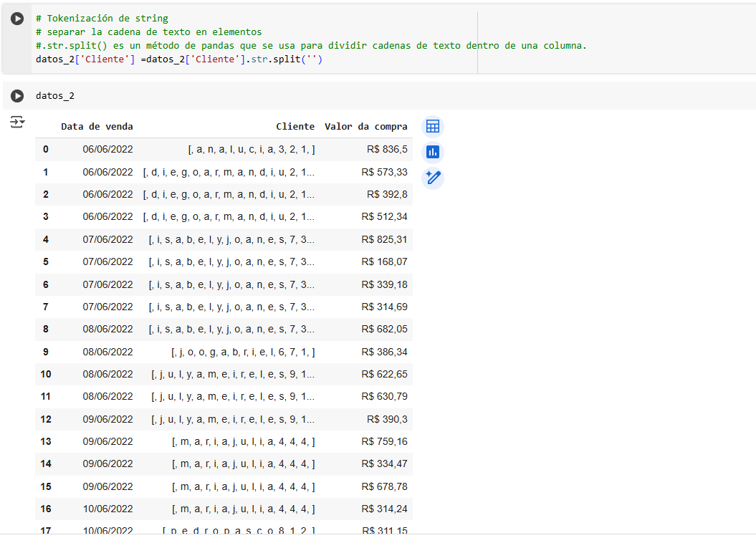Screen dimensions: 756x538
Task: Click the 'Valor da compra' column header
Action: [366, 127]
